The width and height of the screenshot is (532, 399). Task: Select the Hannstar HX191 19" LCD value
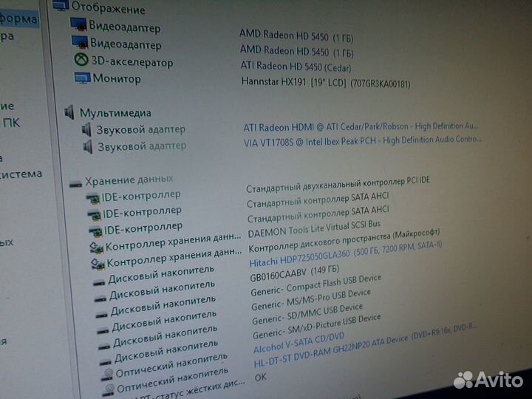[x=326, y=83]
